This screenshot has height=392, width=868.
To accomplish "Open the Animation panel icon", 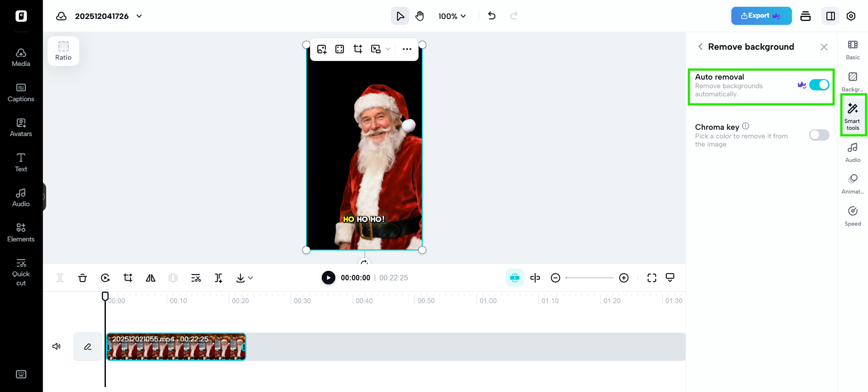I will [853, 184].
